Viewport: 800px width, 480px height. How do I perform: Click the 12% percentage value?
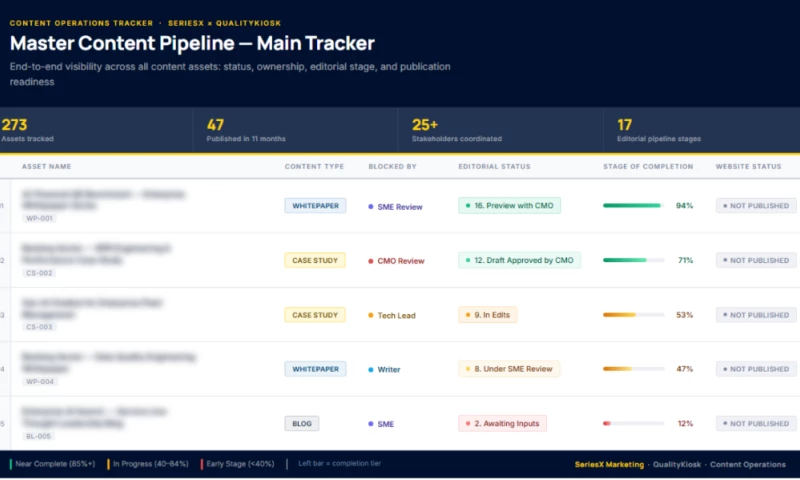[x=685, y=423]
